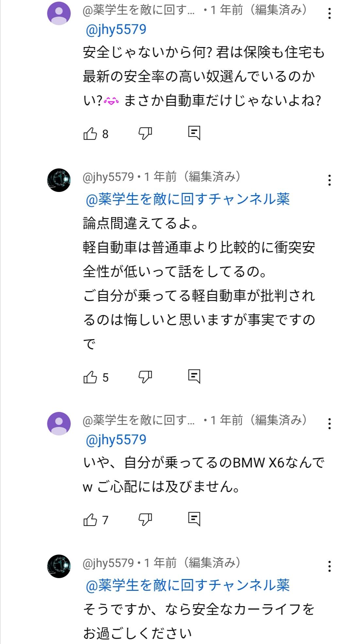Image resolution: width=353 pixels, height=644 pixels.
Task: Reply to jhy5579's 軽自動車 comment
Action: pos(194,377)
